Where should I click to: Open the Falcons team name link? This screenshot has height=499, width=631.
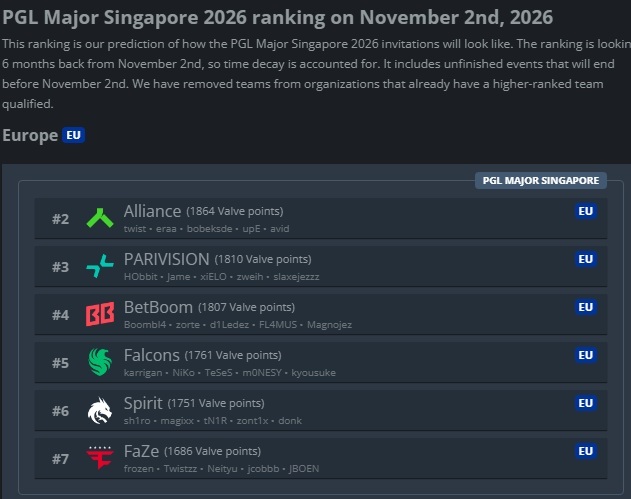pyautogui.click(x=151, y=355)
